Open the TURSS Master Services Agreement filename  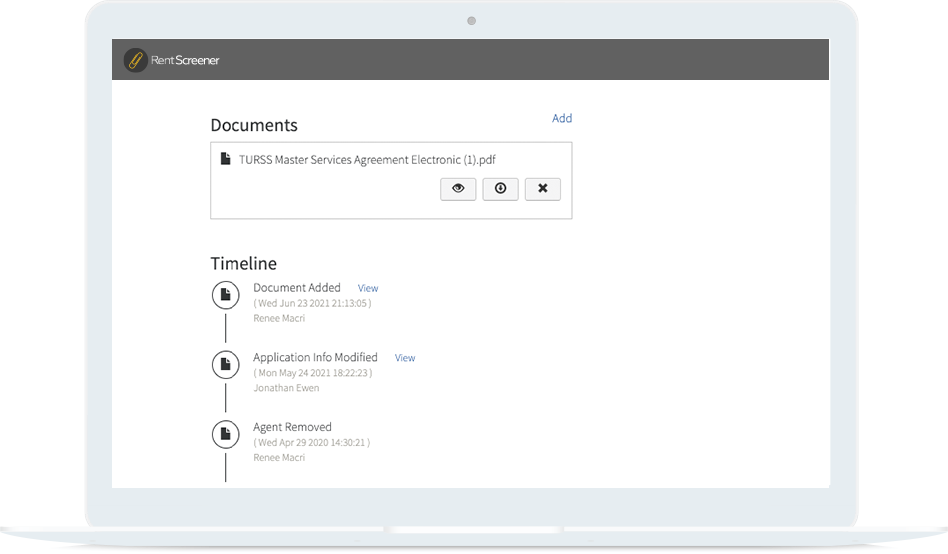[x=367, y=159]
